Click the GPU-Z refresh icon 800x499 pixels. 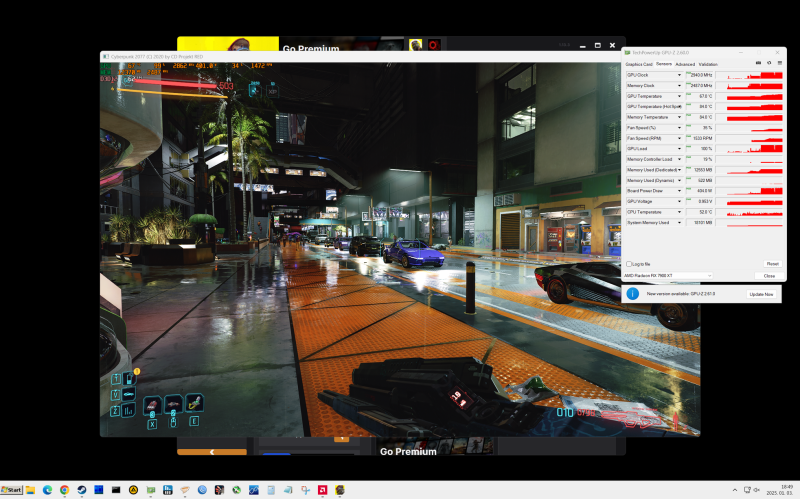[x=769, y=63]
